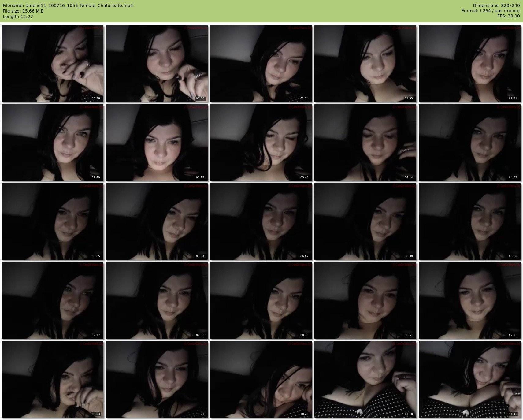523x420 pixels.
Task: Click the thumbnail timestamped 00:28
Action: click(x=53, y=64)
